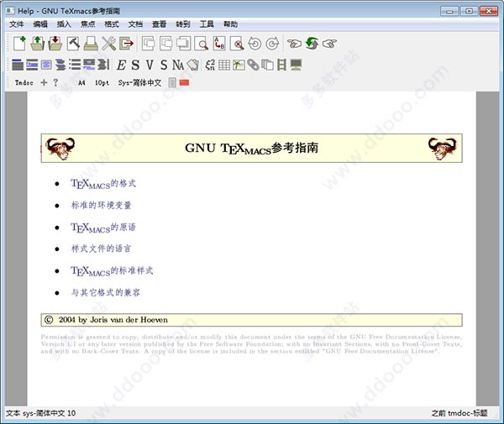Go back with the left-pointing hand icon

click(x=295, y=44)
